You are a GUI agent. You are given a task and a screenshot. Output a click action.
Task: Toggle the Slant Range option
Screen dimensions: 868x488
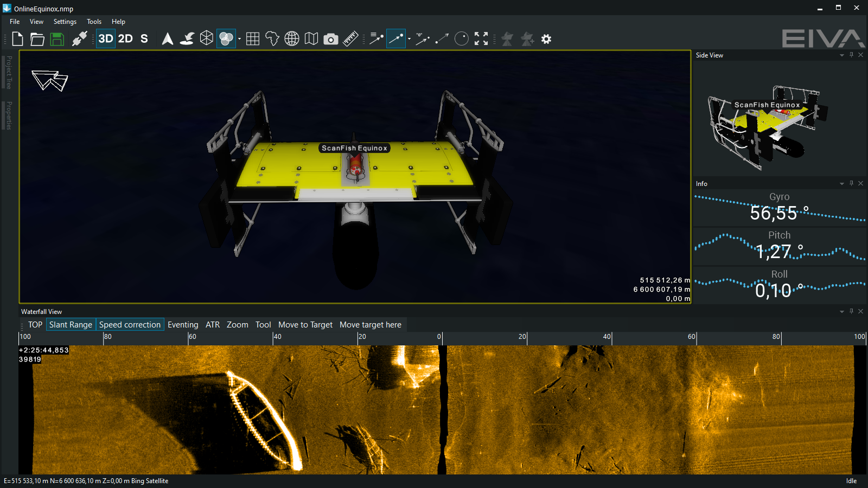71,325
